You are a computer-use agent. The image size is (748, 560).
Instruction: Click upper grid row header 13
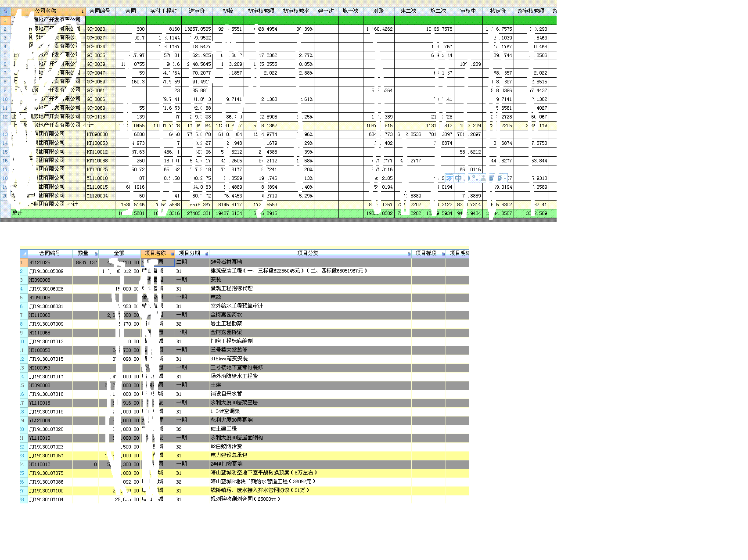[5, 134]
